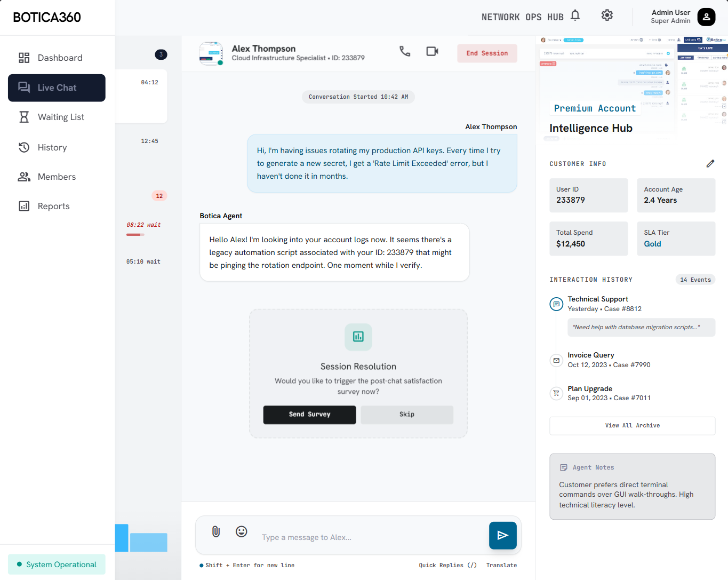This screenshot has width=728, height=580.
Task: Click Alex Thompson's profile avatar
Action: click(211, 53)
